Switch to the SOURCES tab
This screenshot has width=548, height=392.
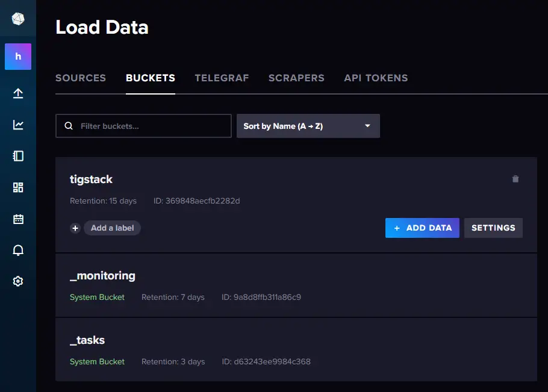click(x=81, y=78)
